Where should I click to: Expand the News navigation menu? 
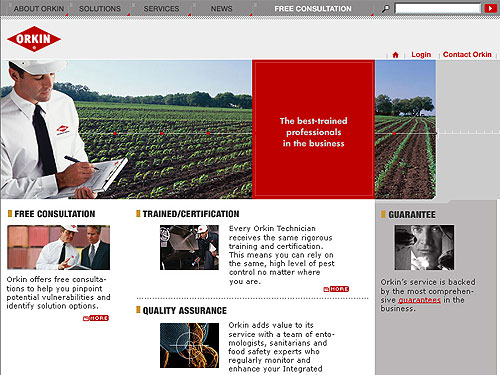(x=221, y=9)
